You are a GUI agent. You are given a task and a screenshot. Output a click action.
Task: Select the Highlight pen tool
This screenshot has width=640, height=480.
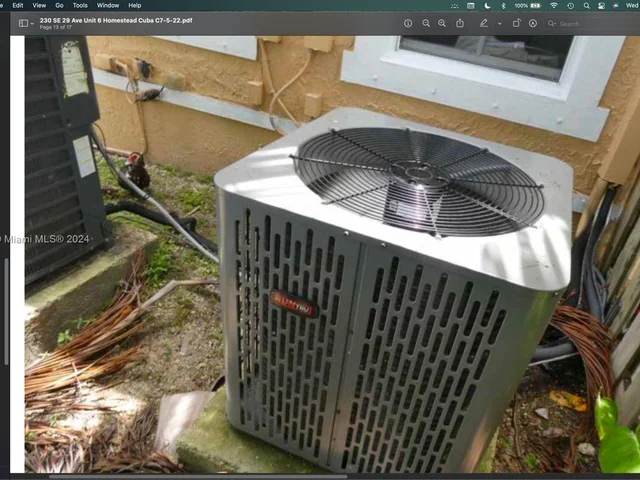(484, 23)
